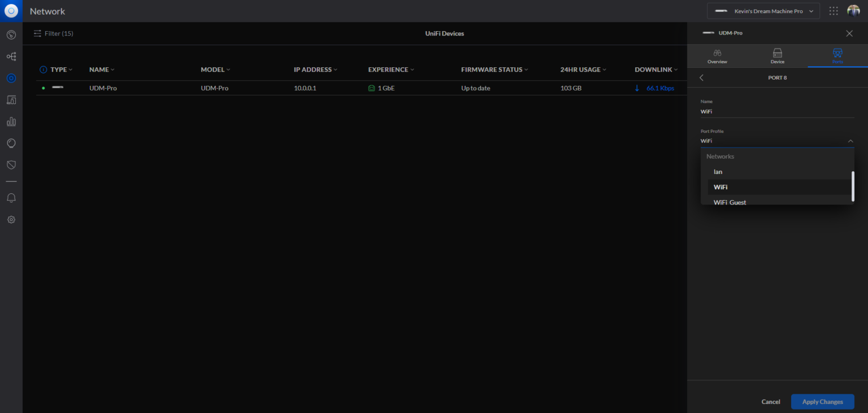868x413 pixels.
Task: Click the Cancel button
Action: coord(771,402)
